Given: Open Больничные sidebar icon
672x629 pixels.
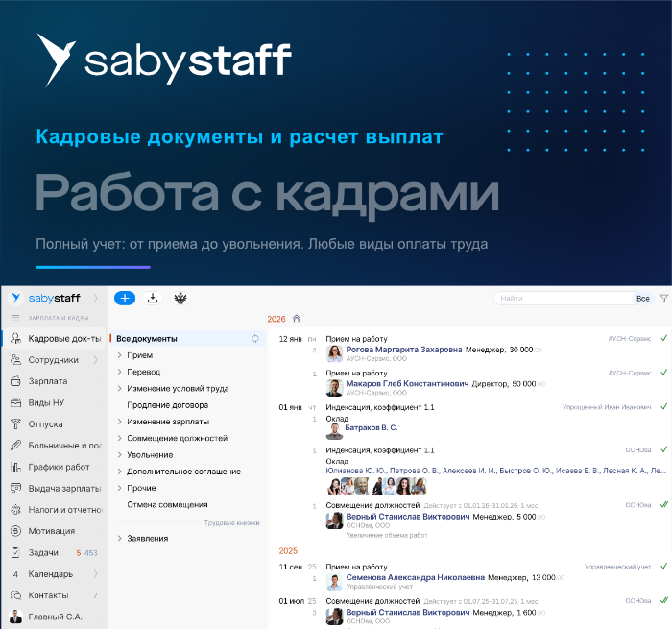Looking at the screenshot, I should (x=16, y=445).
